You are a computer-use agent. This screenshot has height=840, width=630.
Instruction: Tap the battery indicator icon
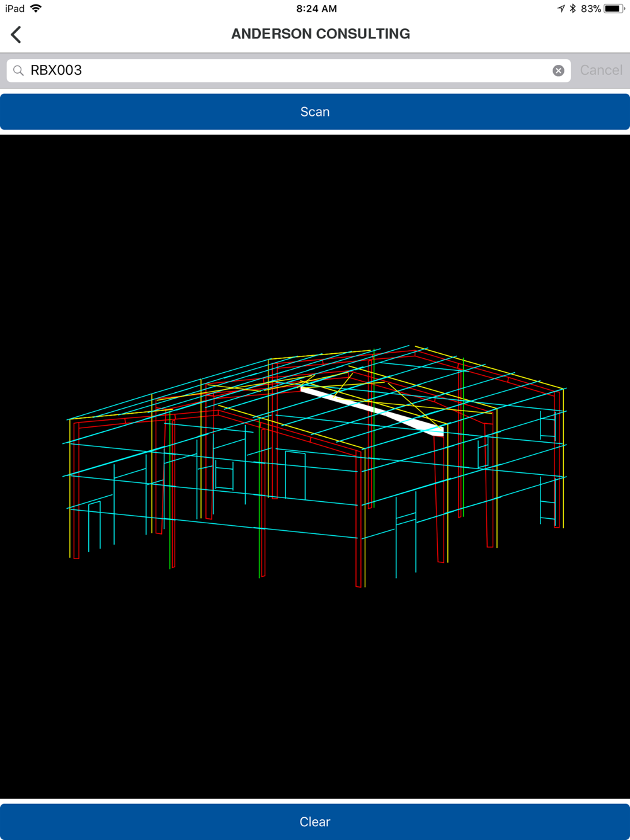[x=615, y=9]
